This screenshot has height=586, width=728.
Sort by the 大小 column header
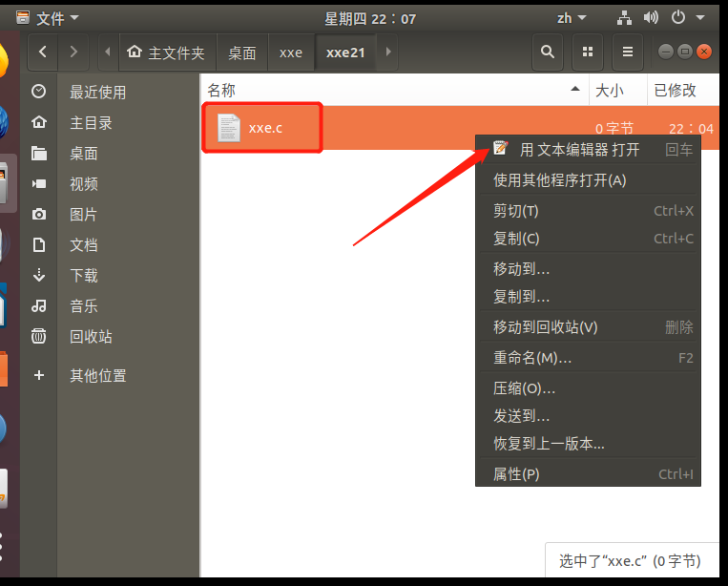coord(618,90)
